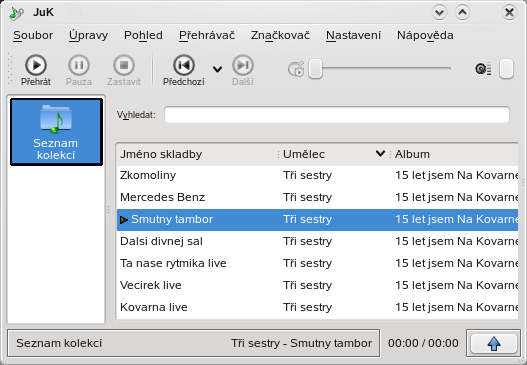Click the track position slider handle
The width and height of the screenshot is (527, 365).
coord(315,69)
